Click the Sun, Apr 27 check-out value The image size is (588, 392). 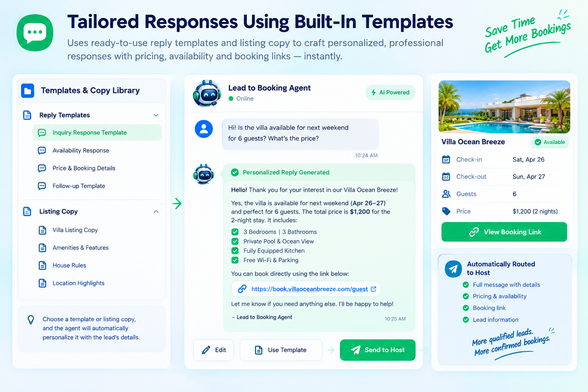pyautogui.click(x=529, y=176)
